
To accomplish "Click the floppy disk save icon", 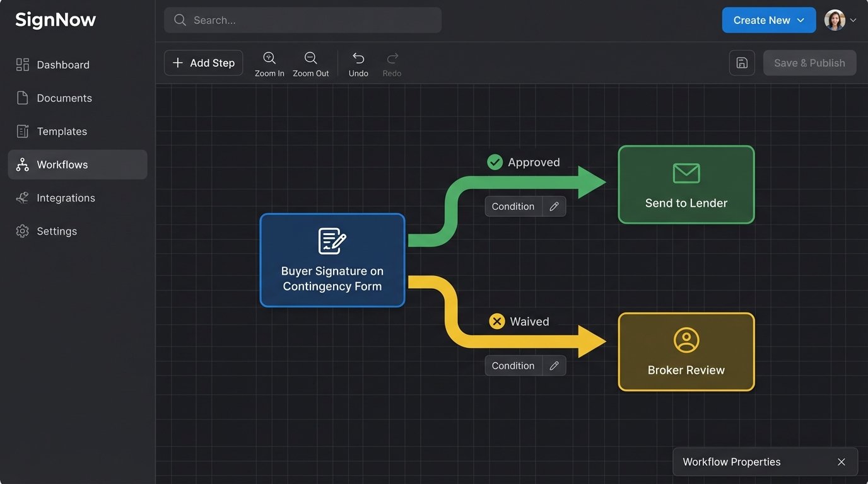I will click(742, 63).
